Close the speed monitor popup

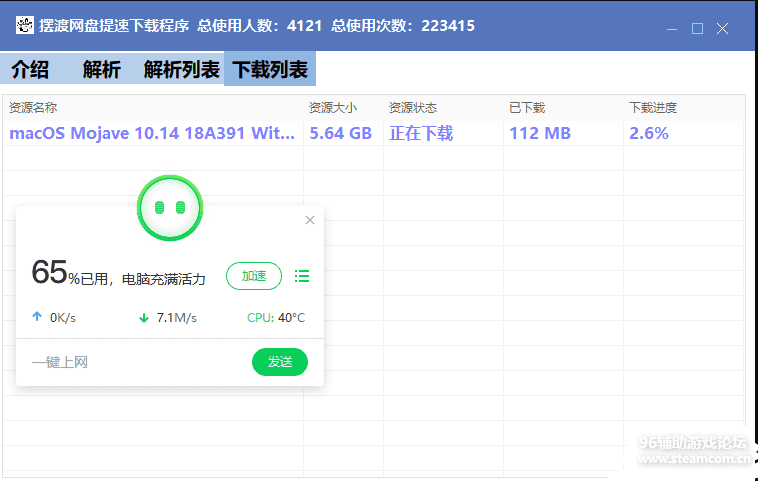[310, 220]
